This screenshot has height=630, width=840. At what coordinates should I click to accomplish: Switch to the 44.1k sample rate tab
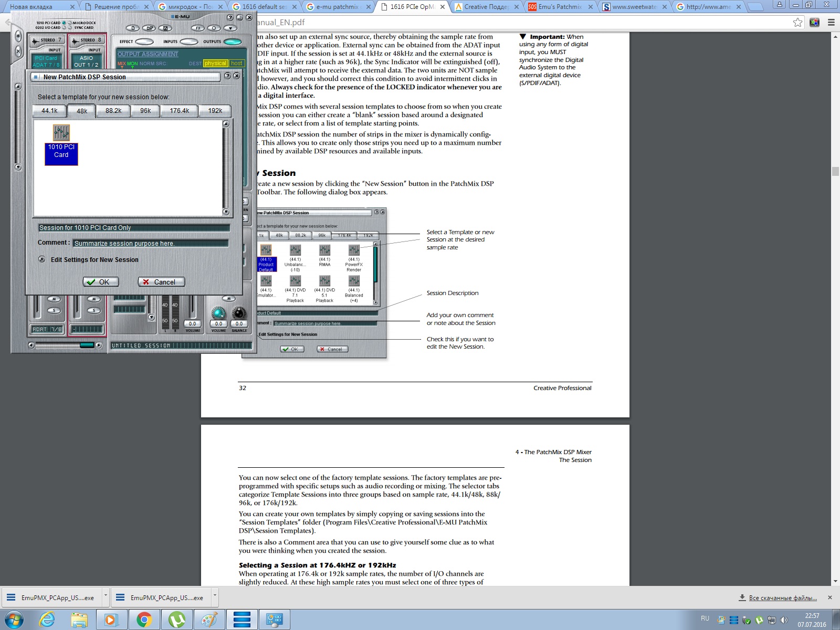pos(49,111)
